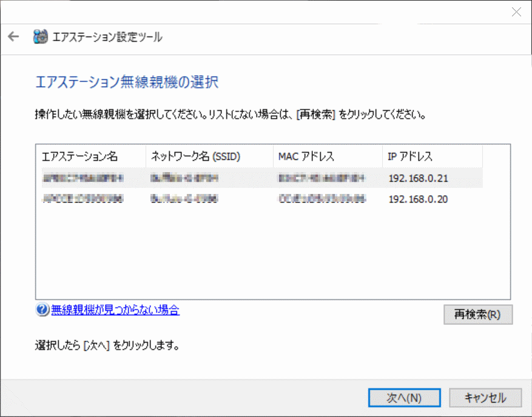Click the AirStation setup tool app icon
The image size is (532, 417).
(x=40, y=37)
